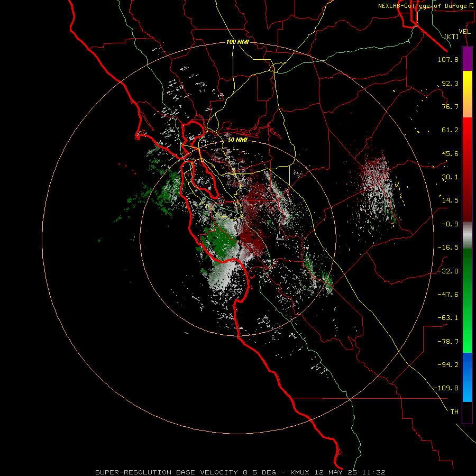Click the TH legend label
This screenshot has width=476, height=476.
pos(454,412)
